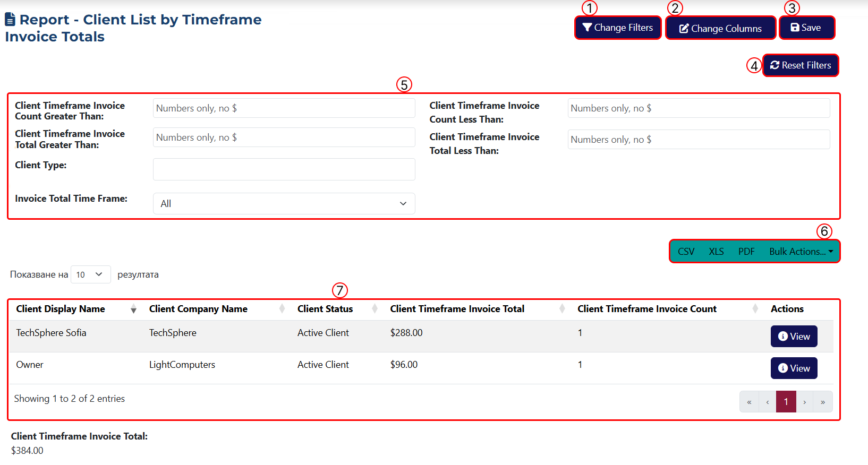Image resolution: width=868 pixels, height=465 pixels.
Task: Open the Change Filters button
Action: coord(618,28)
